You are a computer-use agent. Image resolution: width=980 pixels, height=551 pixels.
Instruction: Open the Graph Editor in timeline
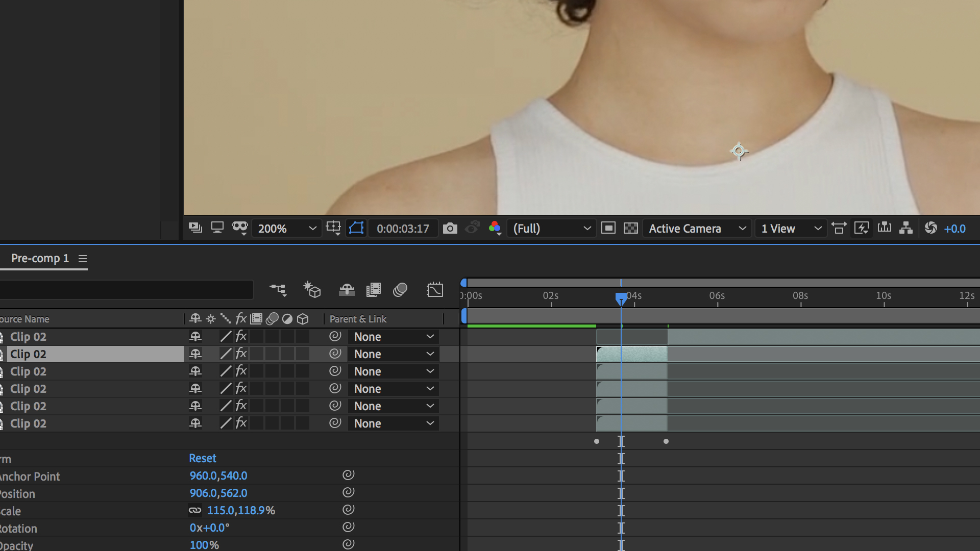(x=435, y=290)
